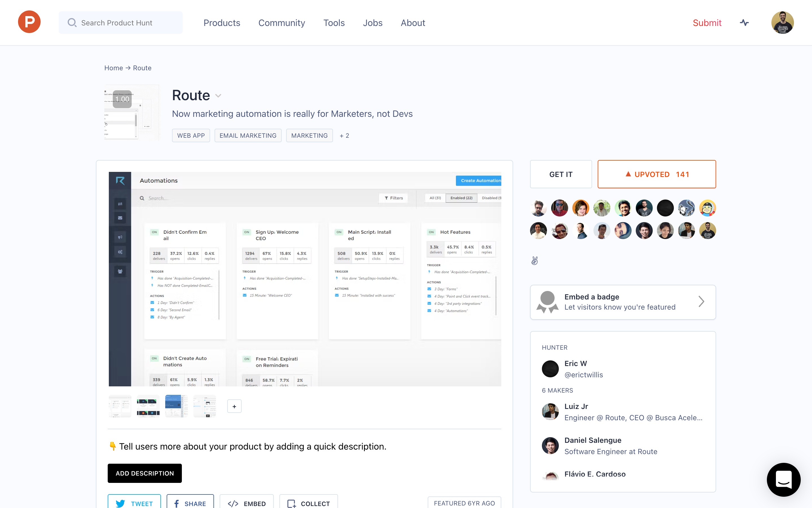Toggle the UPVOTED 141 button
Screen dimensions: 812x508
[657, 174]
